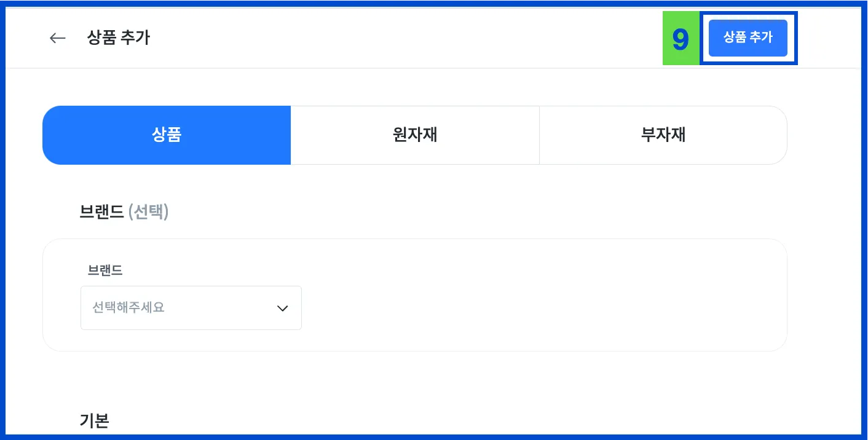This screenshot has height=440, width=868.
Task: Switch to the 원자재 tab
Action: point(415,135)
